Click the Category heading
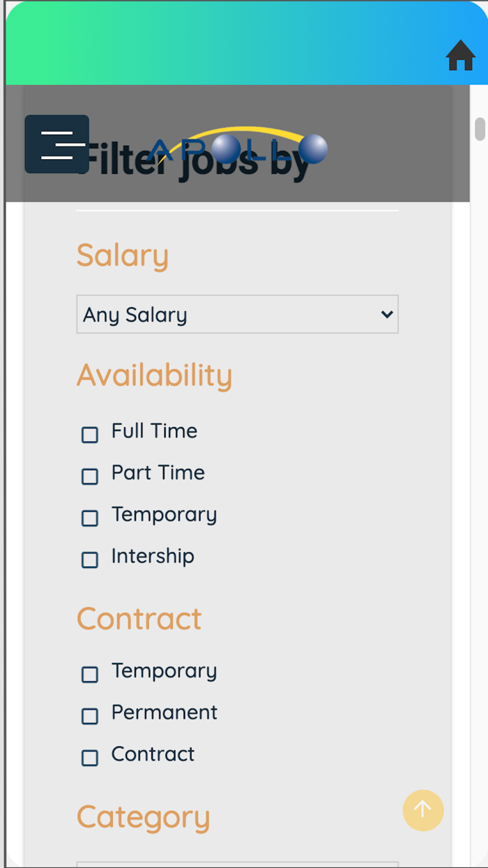Viewport: 488px width, 868px height. (143, 816)
